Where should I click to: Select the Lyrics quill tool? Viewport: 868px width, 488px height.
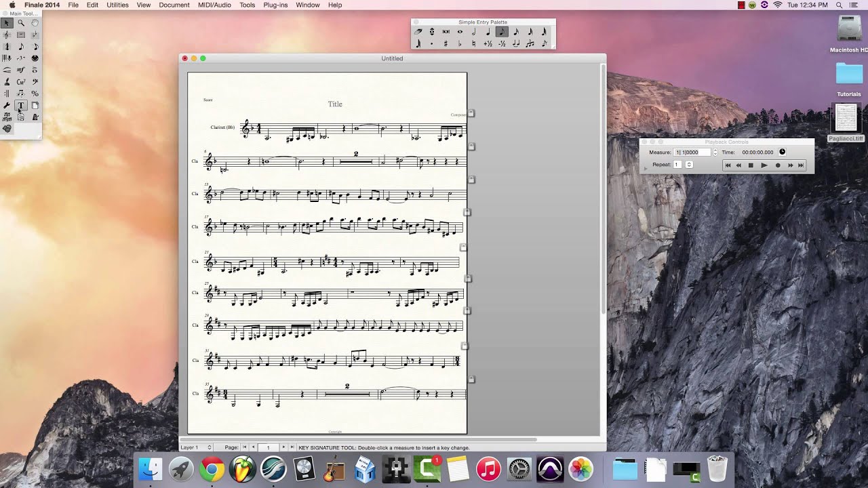(x=7, y=81)
